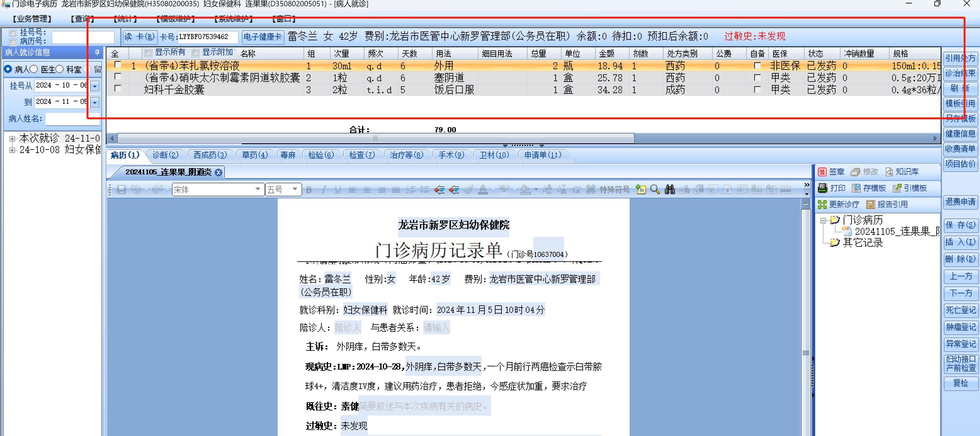
Task: Open the 宋体 font dropdown
Action: click(x=258, y=189)
